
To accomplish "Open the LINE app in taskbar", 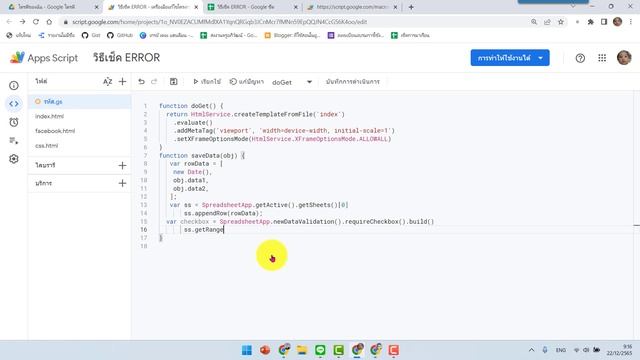I will coord(320,350).
